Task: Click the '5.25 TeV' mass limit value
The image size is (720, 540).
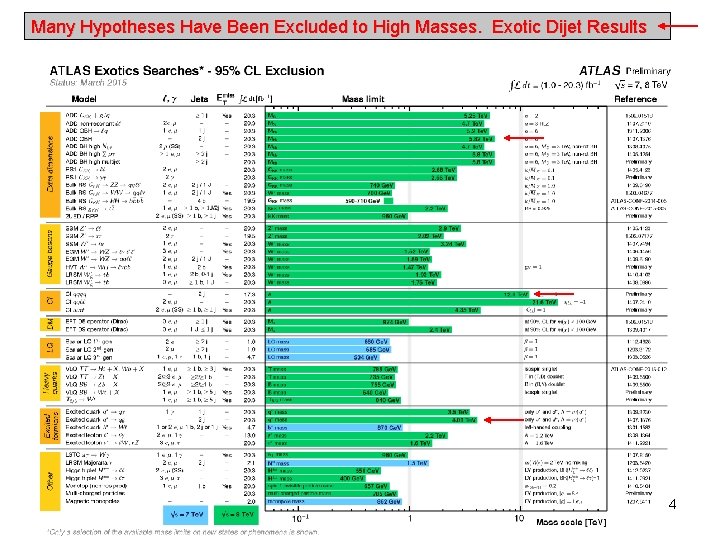Action: (x=475, y=116)
